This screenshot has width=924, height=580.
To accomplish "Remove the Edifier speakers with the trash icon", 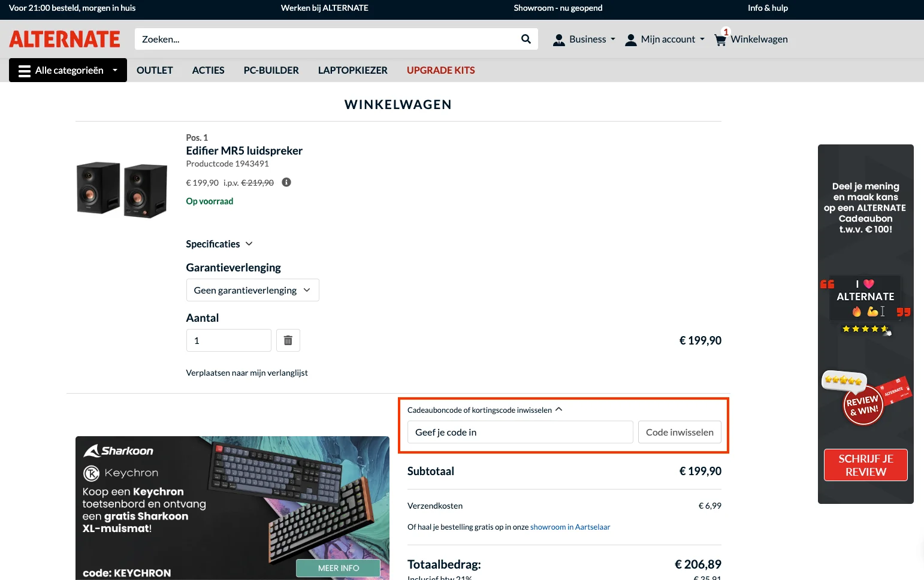I will point(288,340).
